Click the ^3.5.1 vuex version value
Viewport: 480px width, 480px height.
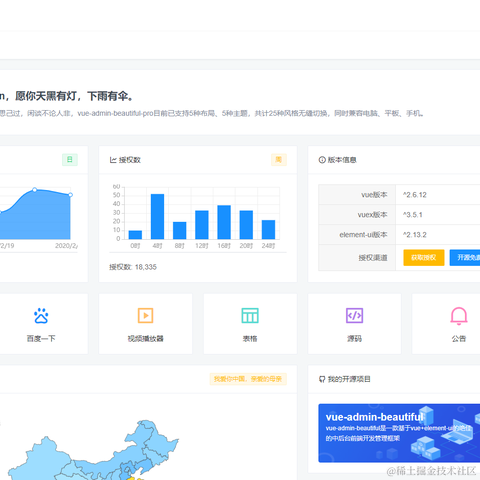413,215
